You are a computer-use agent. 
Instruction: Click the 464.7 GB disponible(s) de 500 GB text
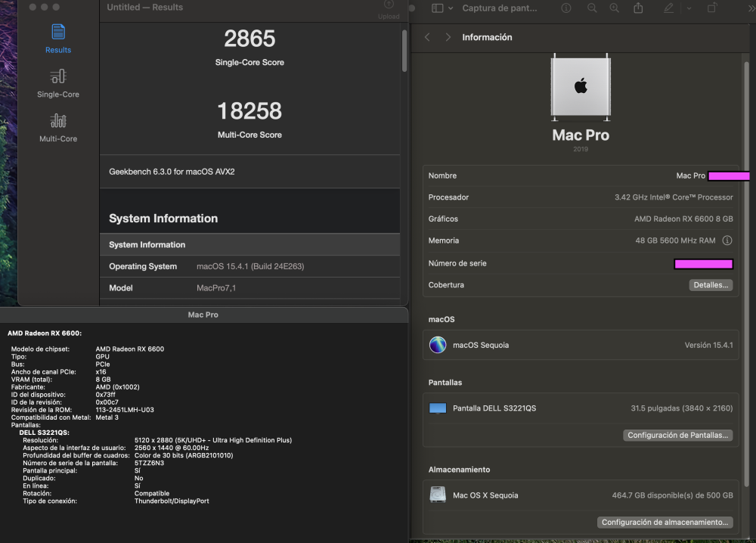tap(672, 495)
